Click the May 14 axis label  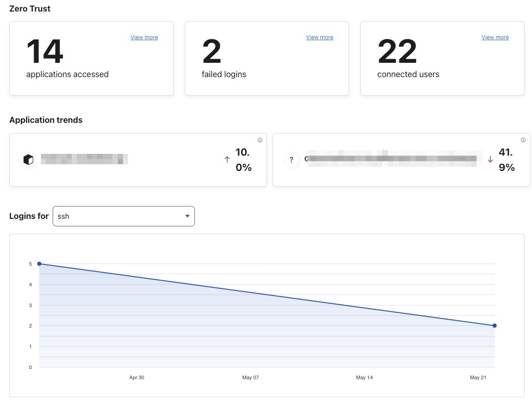[364, 377]
